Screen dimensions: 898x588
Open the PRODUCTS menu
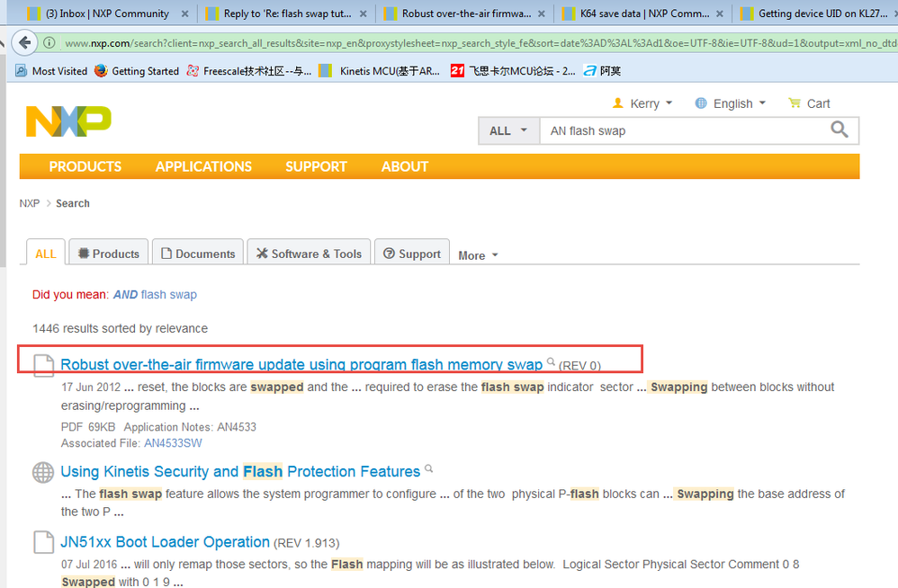[85, 166]
